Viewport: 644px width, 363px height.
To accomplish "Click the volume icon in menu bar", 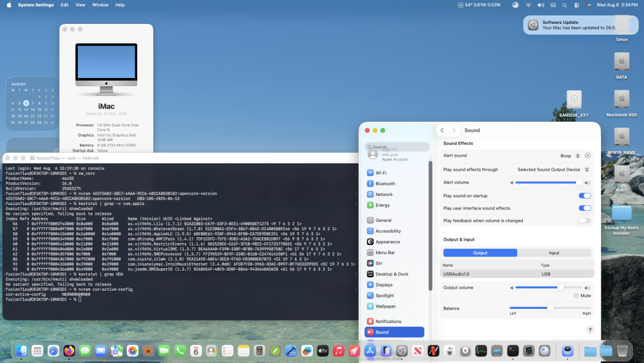I will pos(540,5).
